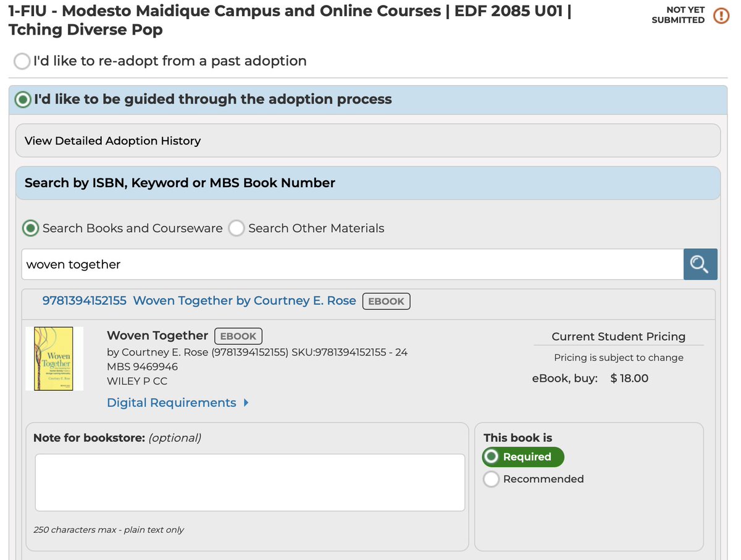Click the EBOOK badge in result header

386,301
